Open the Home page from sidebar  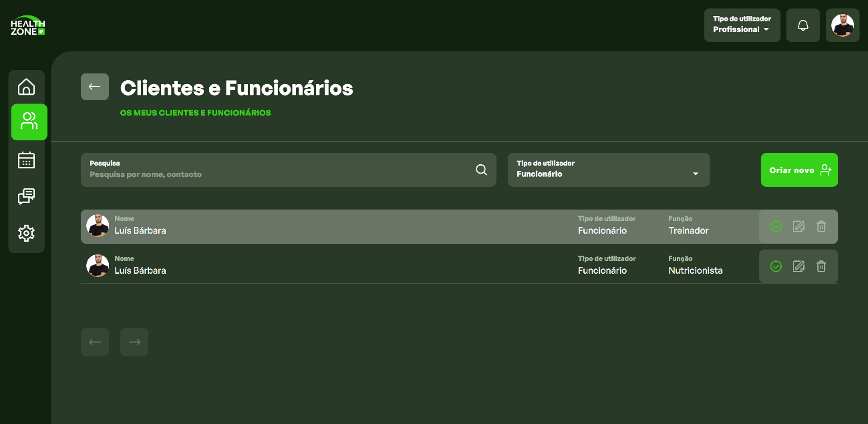tap(27, 87)
